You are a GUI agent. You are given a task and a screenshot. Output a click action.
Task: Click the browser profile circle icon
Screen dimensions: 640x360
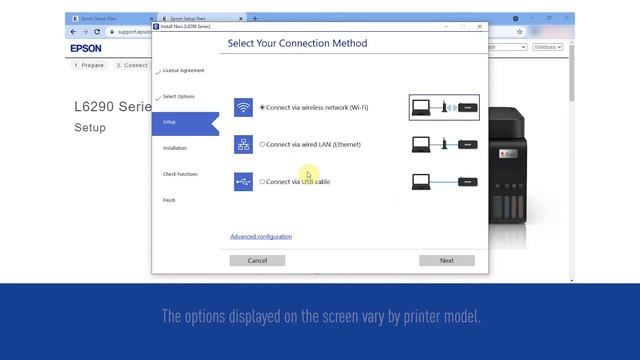tap(516, 18)
